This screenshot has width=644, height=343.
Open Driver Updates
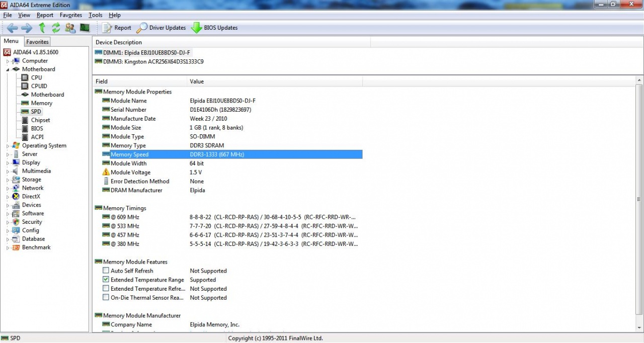click(161, 28)
